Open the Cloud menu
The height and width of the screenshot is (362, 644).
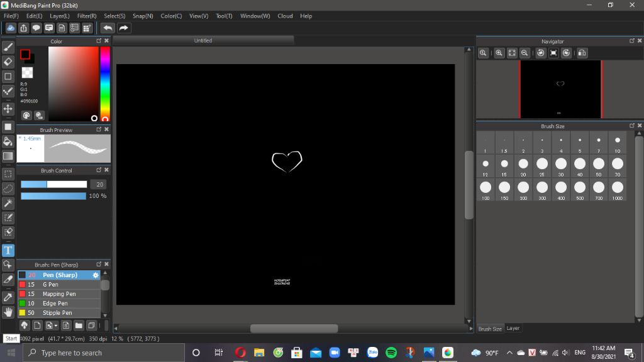[x=285, y=16]
